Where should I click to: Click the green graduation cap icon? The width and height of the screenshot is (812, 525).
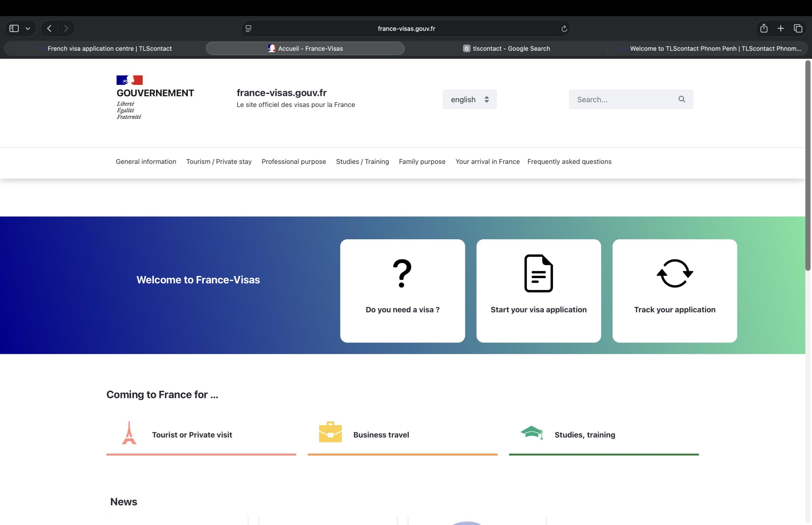point(532,432)
